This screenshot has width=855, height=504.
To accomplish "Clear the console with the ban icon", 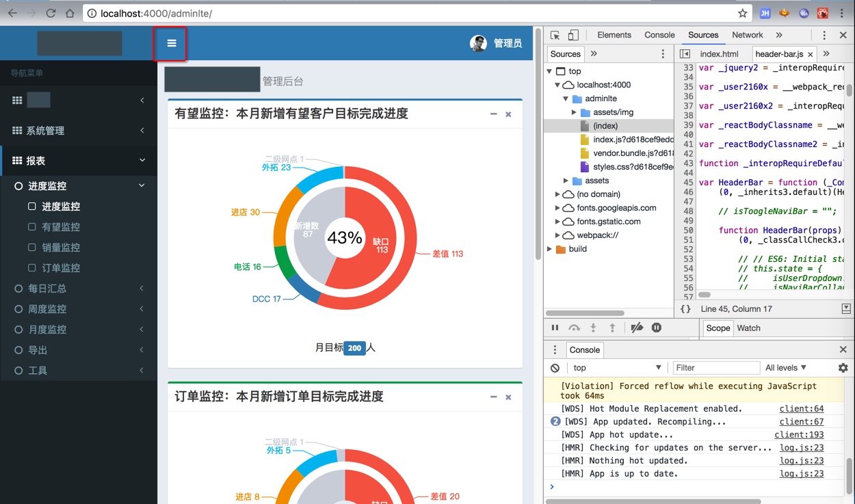I will pyautogui.click(x=555, y=368).
